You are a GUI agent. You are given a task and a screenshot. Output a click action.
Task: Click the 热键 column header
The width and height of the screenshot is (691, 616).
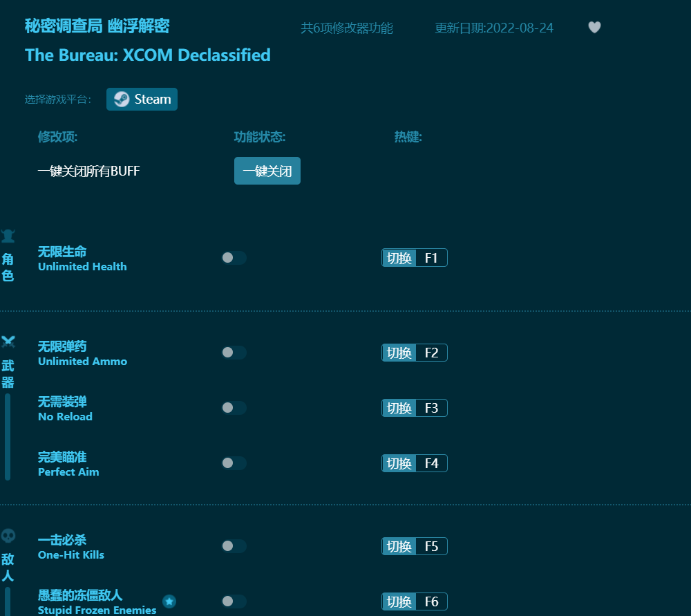[408, 137]
